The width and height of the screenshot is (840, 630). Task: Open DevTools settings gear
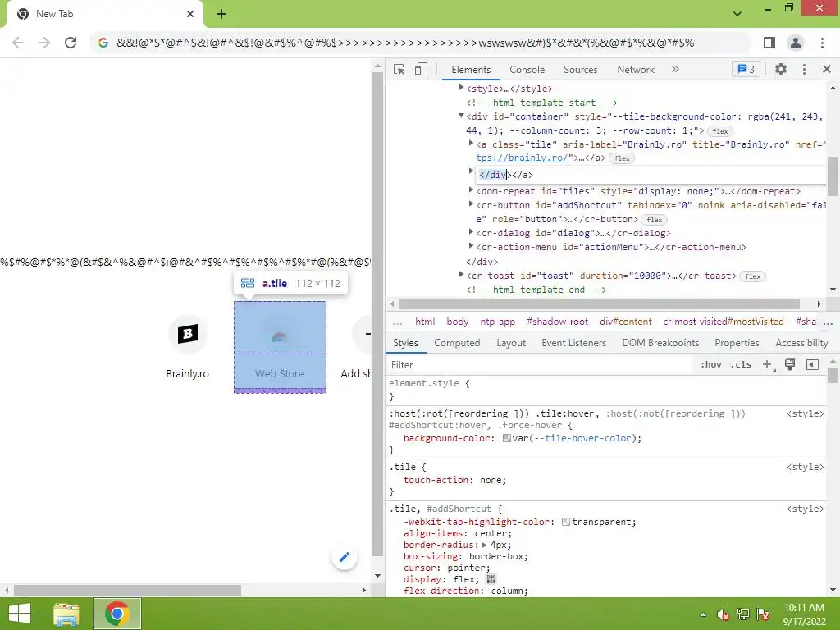pos(781,69)
